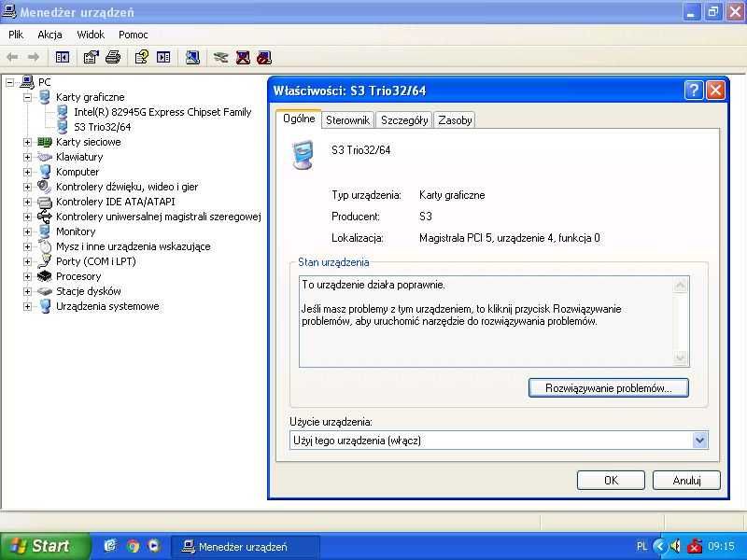Click the Rozwiązywanie problemów button
This screenshot has height=560, width=747.
point(609,387)
